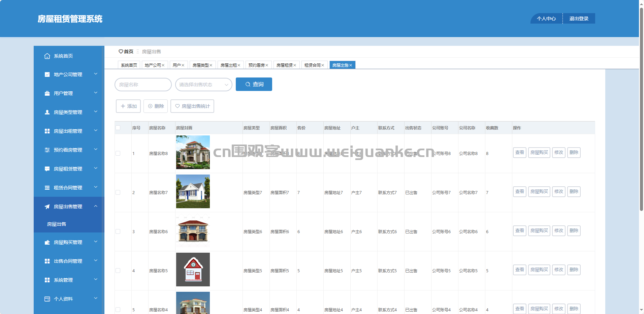Expand the 房屋租赁管理 sidebar menu
644x314 pixels.
96,168
